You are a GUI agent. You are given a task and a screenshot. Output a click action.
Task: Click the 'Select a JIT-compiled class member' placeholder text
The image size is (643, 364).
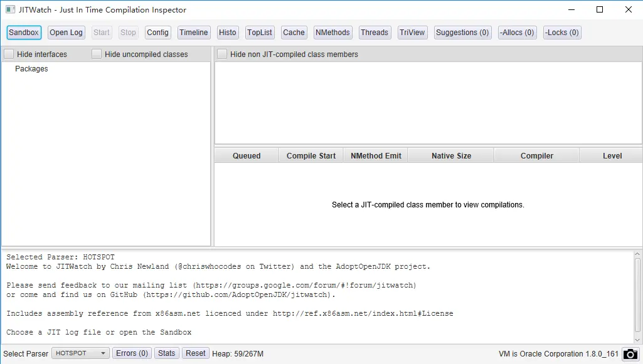pos(428,205)
